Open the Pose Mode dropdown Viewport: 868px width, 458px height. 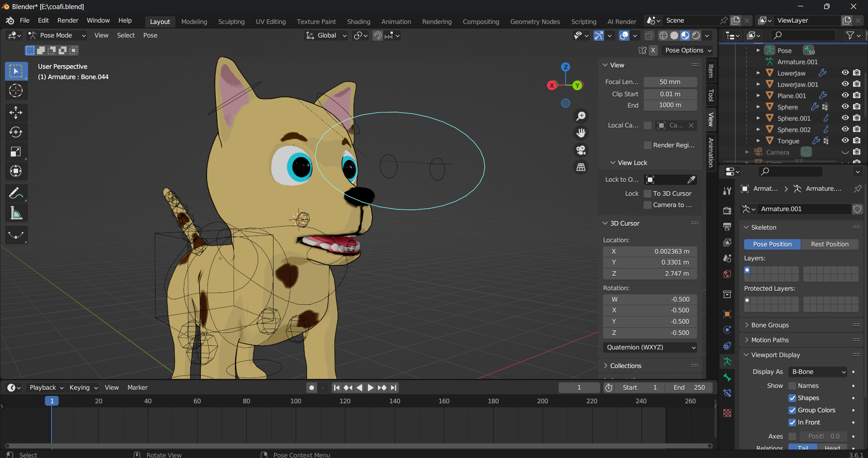tap(57, 35)
